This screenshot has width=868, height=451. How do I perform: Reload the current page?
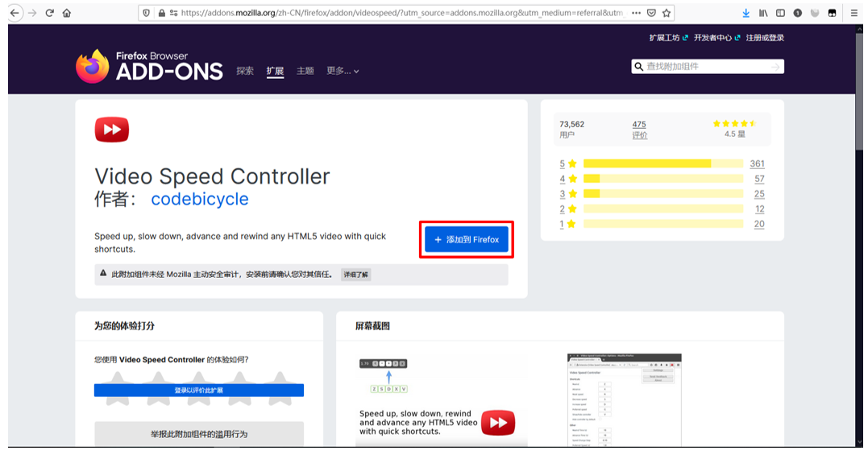(49, 13)
